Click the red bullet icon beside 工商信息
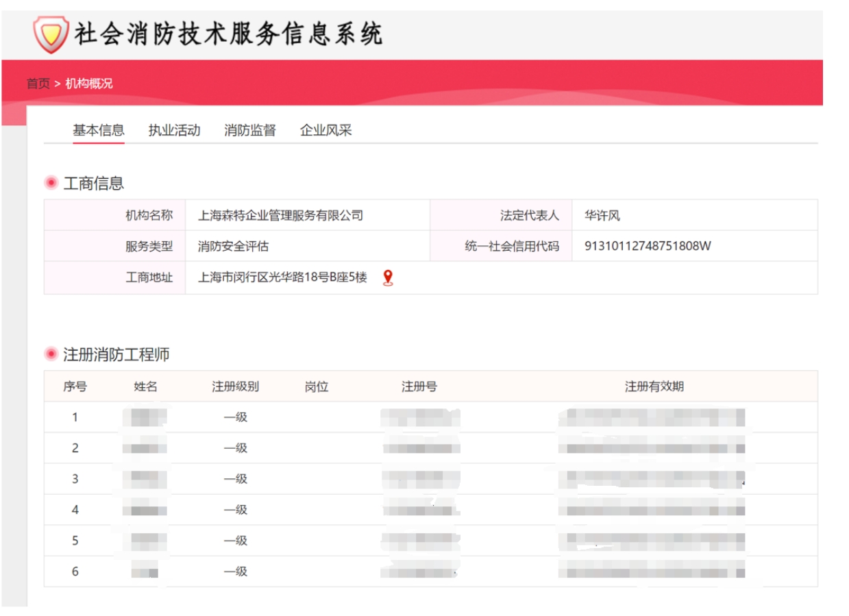 point(51,183)
